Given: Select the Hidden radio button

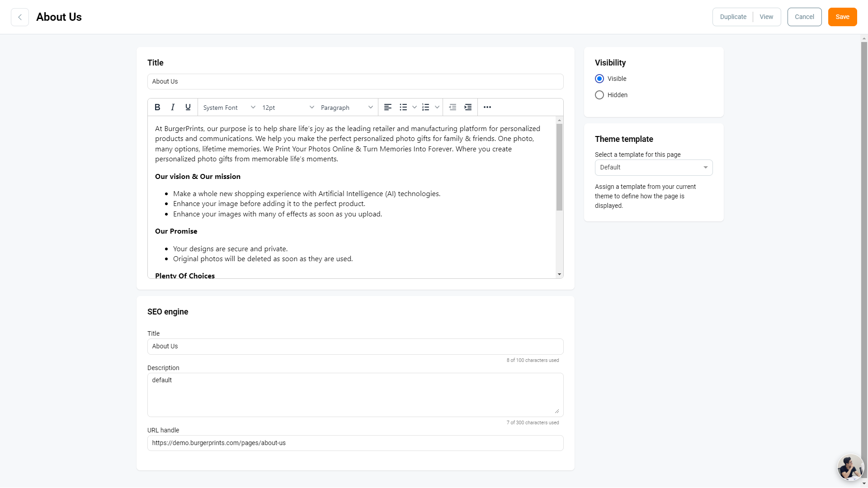Looking at the screenshot, I should [599, 95].
